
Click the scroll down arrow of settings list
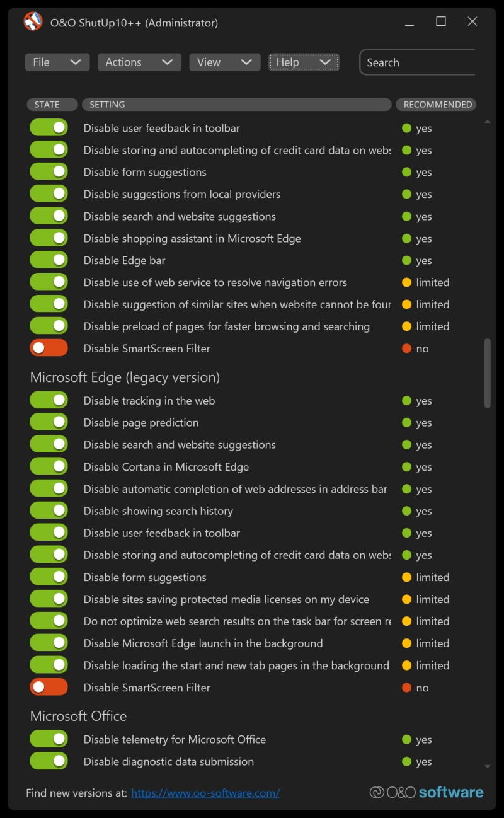pyautogui.click(x=487, y=766)
